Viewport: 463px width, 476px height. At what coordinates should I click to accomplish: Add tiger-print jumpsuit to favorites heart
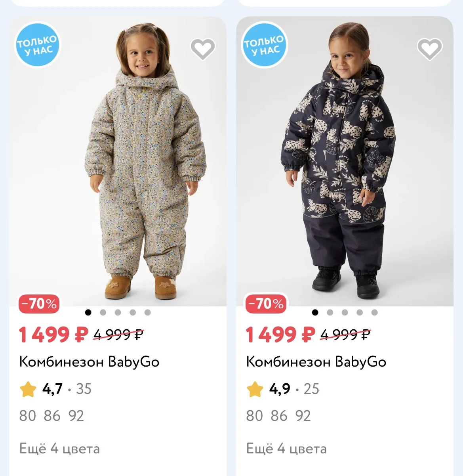coord(430,49)
